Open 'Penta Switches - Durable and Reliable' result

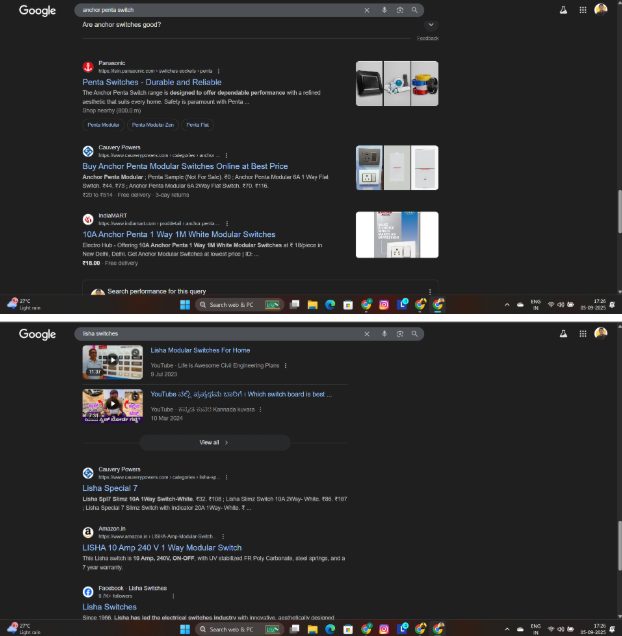[152, 82]
